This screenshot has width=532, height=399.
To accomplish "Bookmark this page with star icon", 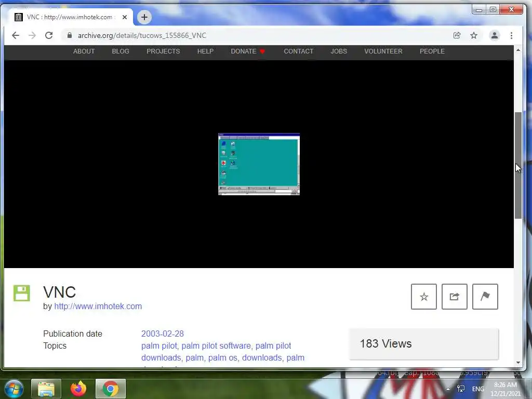I will click(x=474, y=35).
